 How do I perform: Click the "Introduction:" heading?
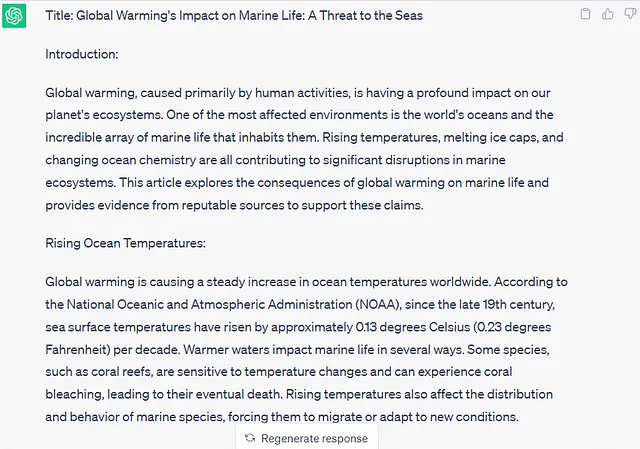pos(82,54)
